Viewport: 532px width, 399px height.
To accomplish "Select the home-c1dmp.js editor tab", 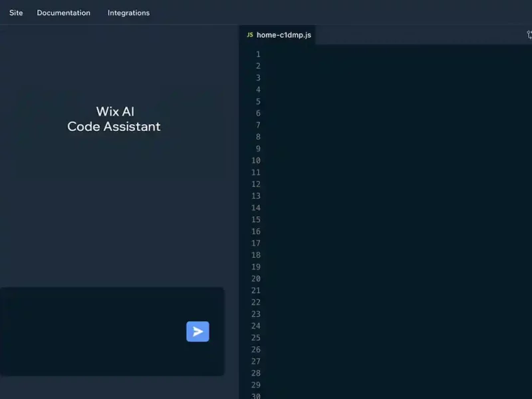I will click(x=277, y=35).
